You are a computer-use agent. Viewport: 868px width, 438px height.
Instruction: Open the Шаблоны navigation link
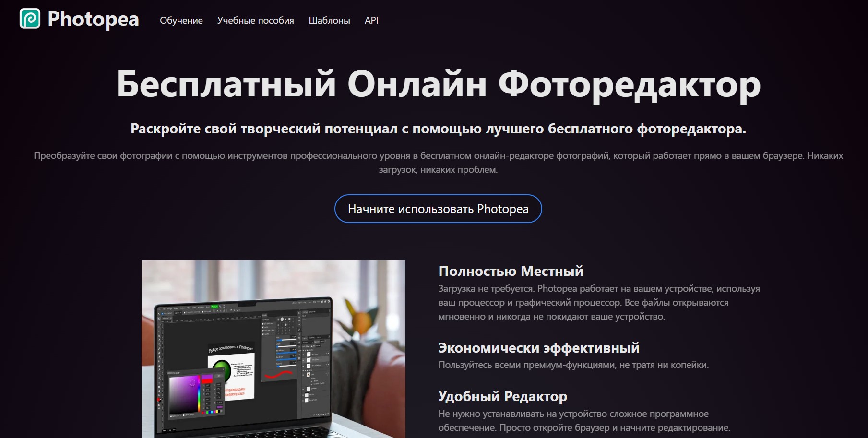pos(329,20)
